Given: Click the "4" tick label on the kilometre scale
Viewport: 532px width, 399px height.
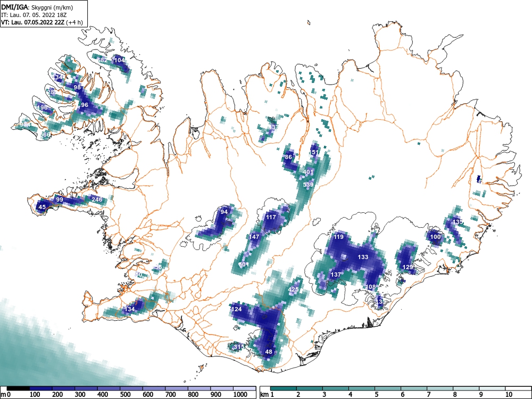Looking at the screenshot, I should [x=351, y=395].
